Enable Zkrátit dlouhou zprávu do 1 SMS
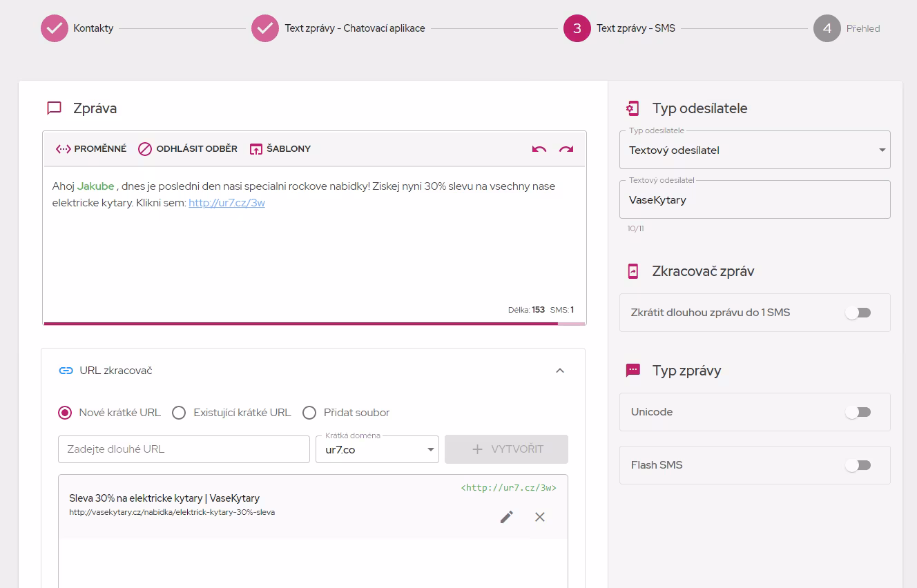This screenshot has width=917, height=588. pos(858,313)
